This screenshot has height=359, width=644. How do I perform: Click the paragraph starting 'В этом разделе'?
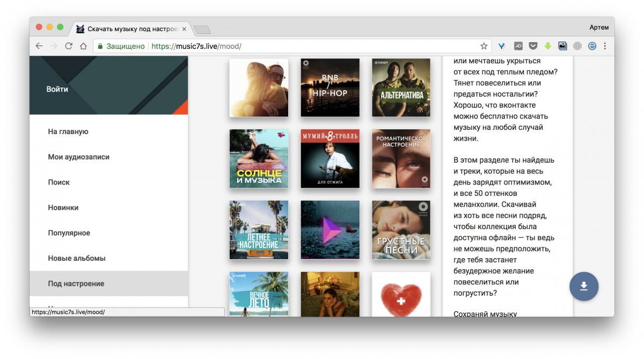point(504,226)
